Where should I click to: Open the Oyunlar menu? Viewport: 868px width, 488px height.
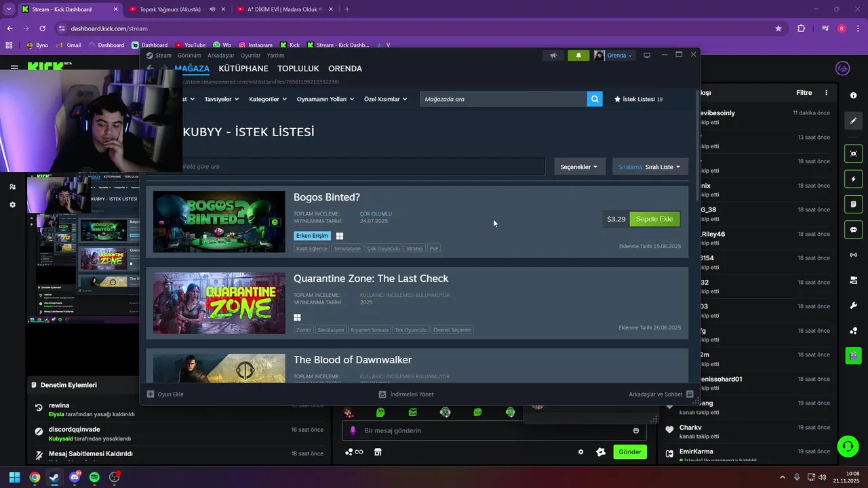[x=250, y=56]
